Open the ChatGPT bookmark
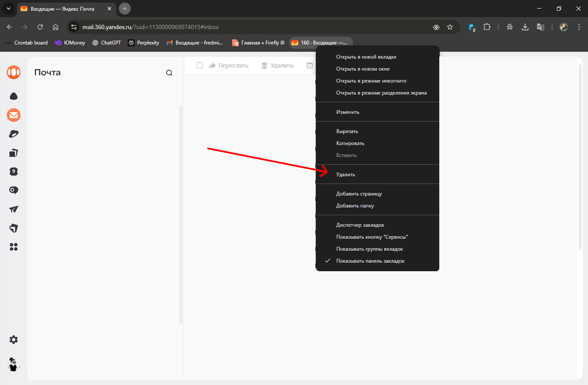Viewport: 588px width, 385px height. point(107,43)
